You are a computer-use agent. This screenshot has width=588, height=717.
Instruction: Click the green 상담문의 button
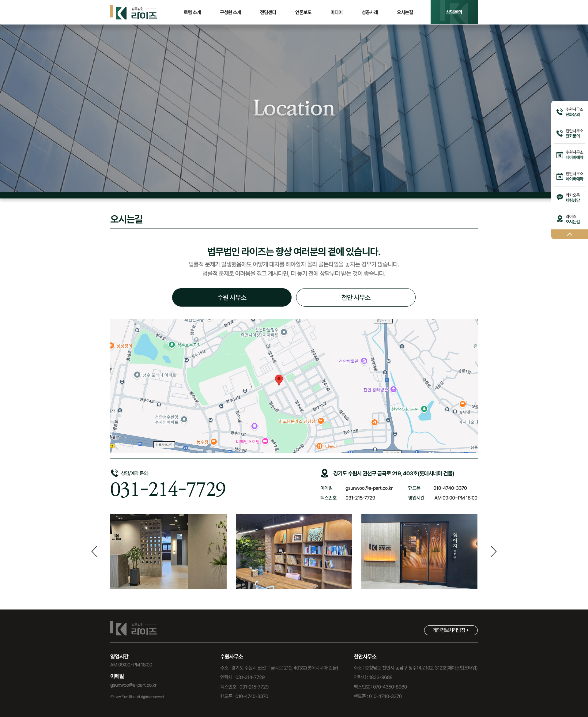tap(454, 12)
